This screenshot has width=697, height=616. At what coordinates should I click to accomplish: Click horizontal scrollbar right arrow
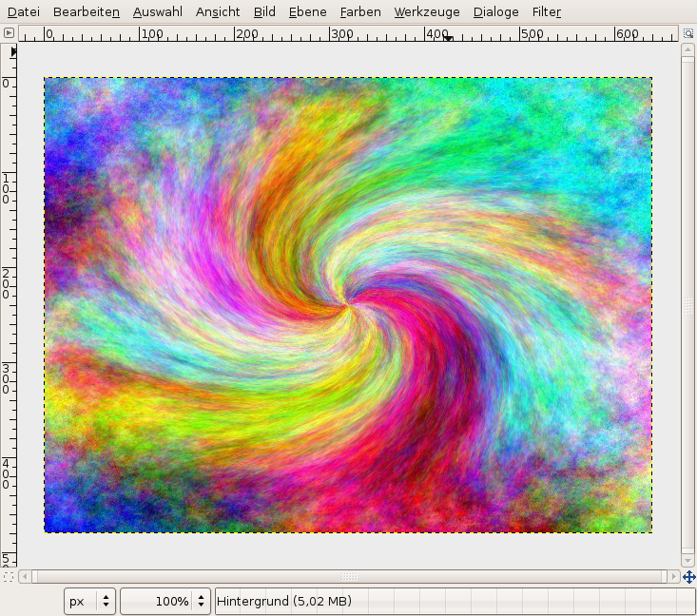coord(673,577)
